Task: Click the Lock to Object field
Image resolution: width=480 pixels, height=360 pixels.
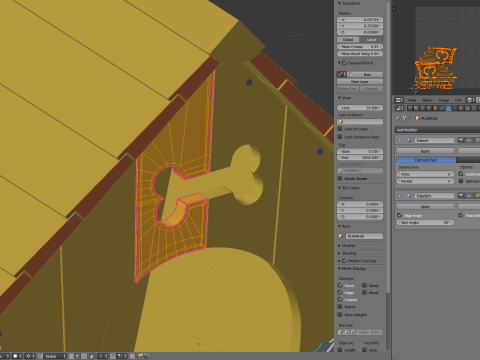Action: [x=360, y=122]
